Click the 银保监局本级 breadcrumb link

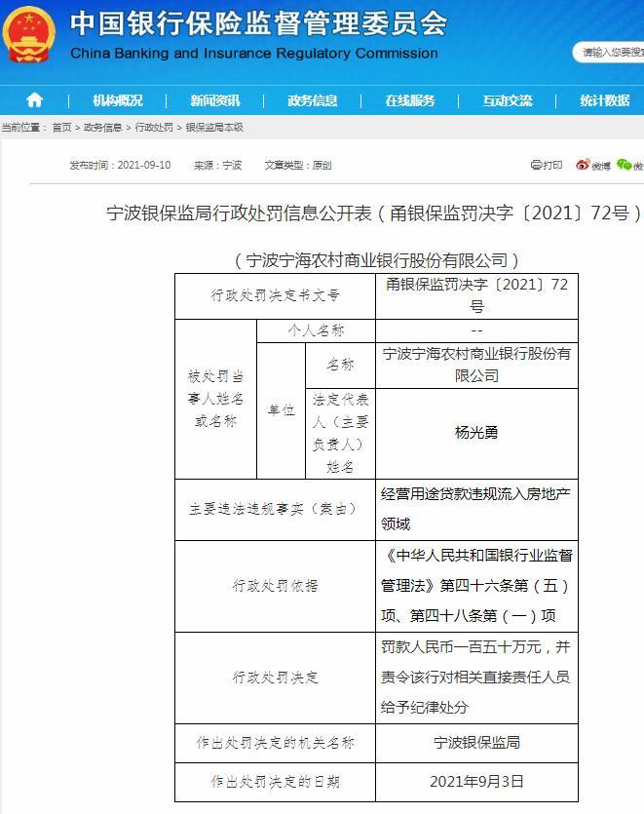click(x=214, y=127)
